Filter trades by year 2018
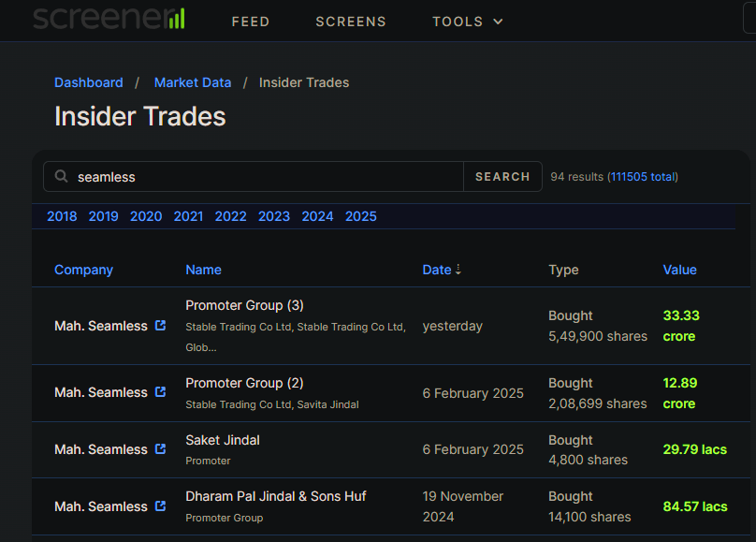This screenshot has height=542, width=756. [62, 216]
